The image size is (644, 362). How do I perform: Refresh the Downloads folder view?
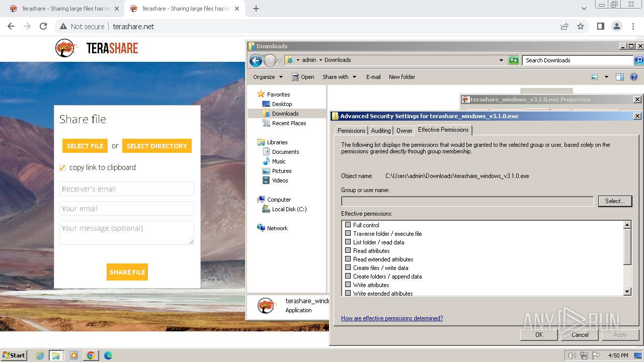[514, 60]
